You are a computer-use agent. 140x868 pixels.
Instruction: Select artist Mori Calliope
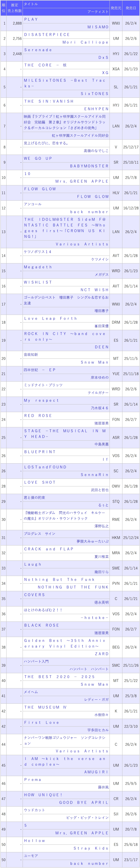tap(86, 42)
